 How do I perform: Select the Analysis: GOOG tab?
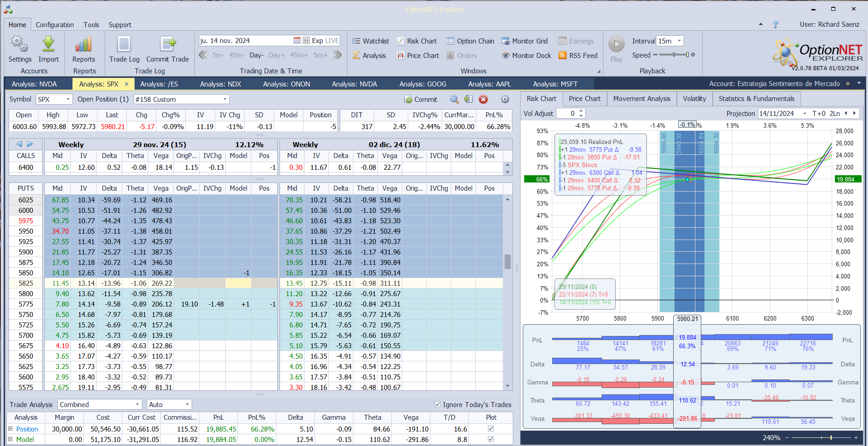pos(423,84)
